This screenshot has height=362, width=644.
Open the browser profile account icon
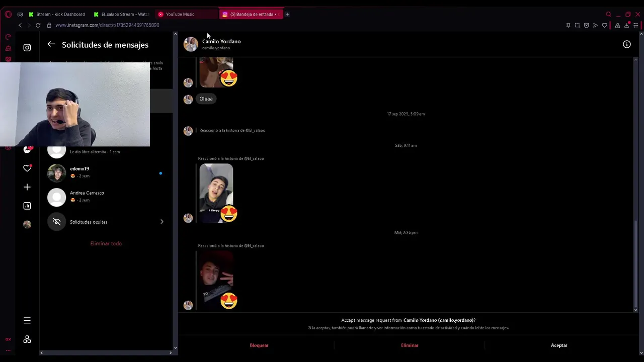tap(617, 25)
